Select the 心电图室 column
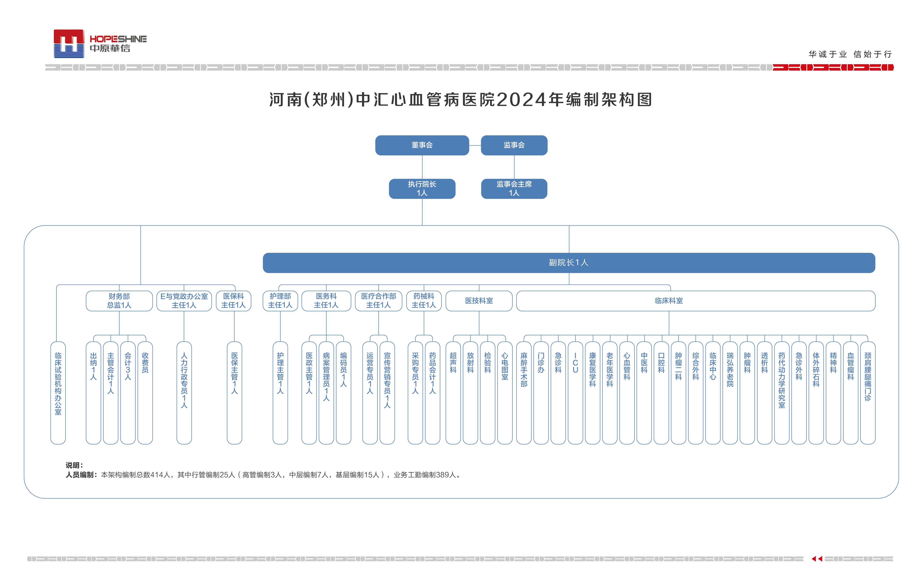Image resolution: width=923 pixels, height=588 pixels. [x=505, y=393]
